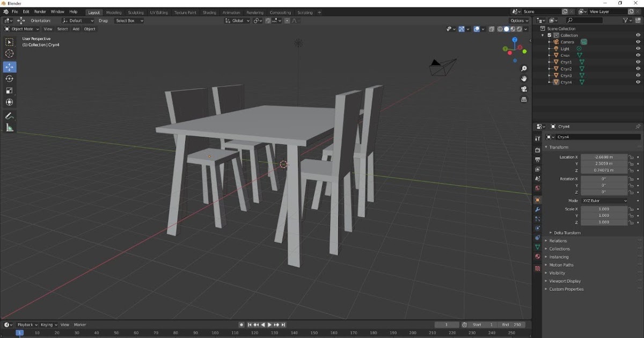Switch to the World properties tab
Screen dimensions: 644x338
click(537, 187)
